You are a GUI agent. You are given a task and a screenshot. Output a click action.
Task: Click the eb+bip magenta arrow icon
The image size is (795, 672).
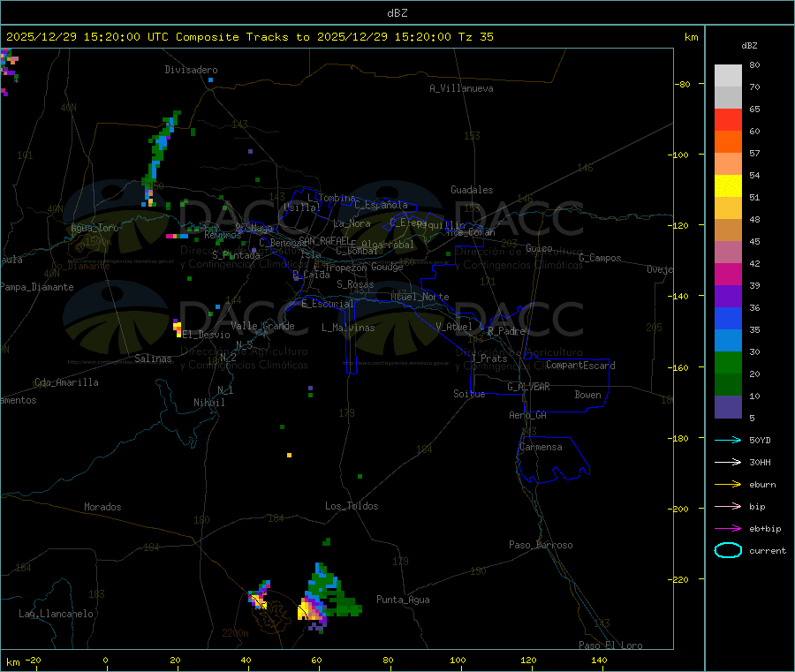(x=728, y=529)
